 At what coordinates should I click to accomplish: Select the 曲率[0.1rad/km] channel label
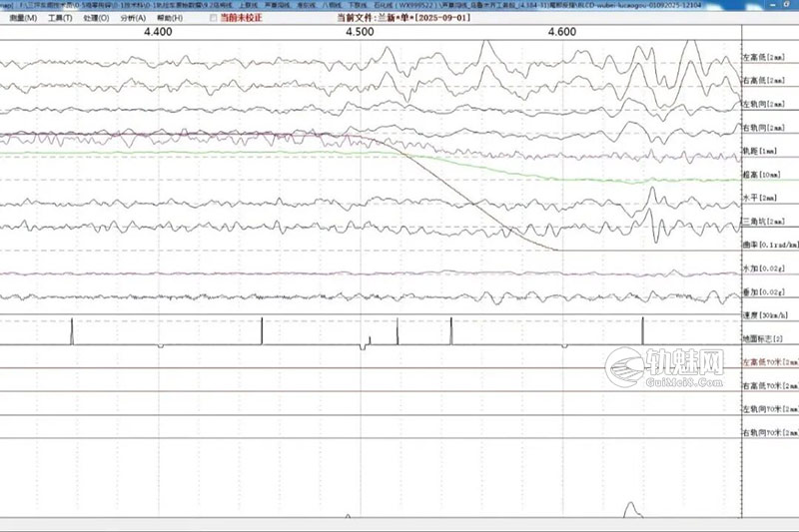coord(769,245)
